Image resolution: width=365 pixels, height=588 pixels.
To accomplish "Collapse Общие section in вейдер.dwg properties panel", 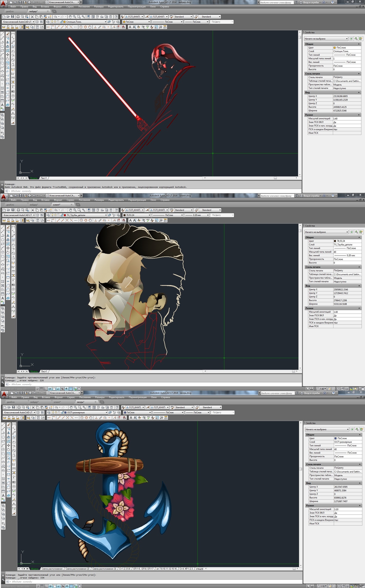I will click(x=359, y=44).
